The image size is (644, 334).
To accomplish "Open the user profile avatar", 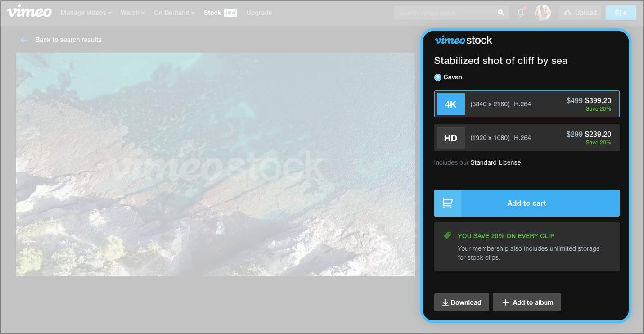I will tap(543, 13).
